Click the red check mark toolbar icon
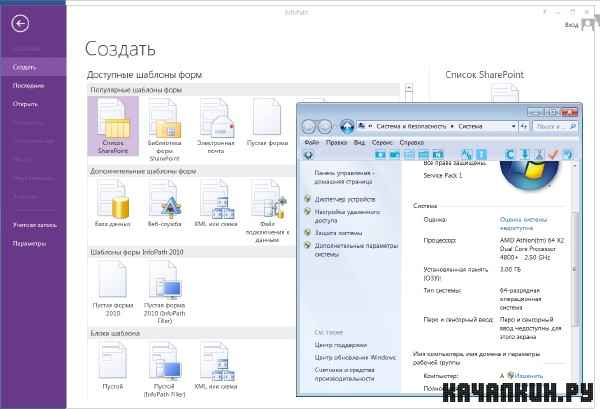The image size is (600, 409). pos(553,155)
